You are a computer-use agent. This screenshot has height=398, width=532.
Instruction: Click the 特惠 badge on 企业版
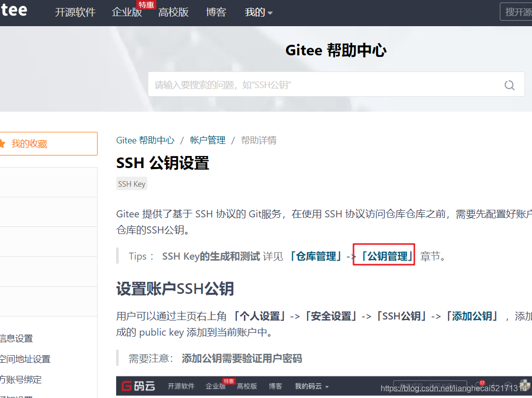coord(146,5)
